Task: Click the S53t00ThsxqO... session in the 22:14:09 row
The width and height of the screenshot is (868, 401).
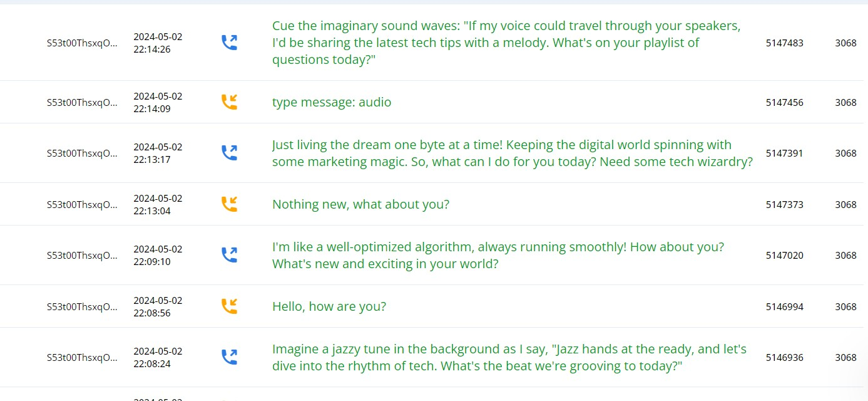Action: click(x=82, y=102)
